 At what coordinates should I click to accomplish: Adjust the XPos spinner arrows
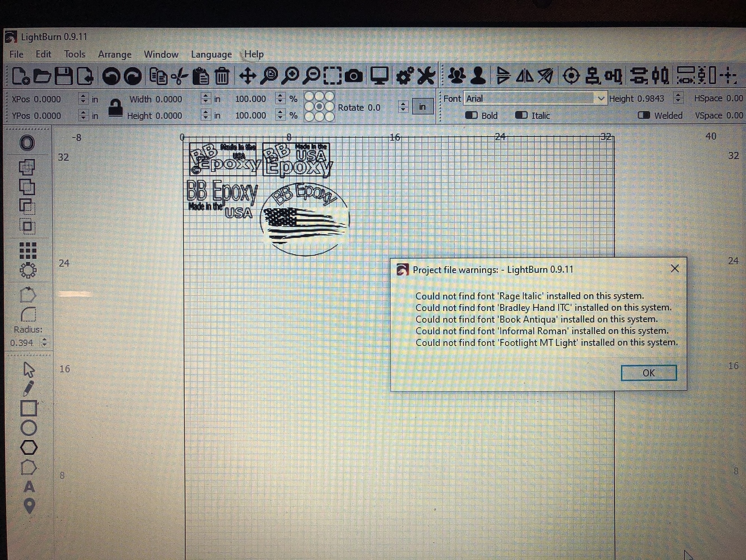(83, 99)
